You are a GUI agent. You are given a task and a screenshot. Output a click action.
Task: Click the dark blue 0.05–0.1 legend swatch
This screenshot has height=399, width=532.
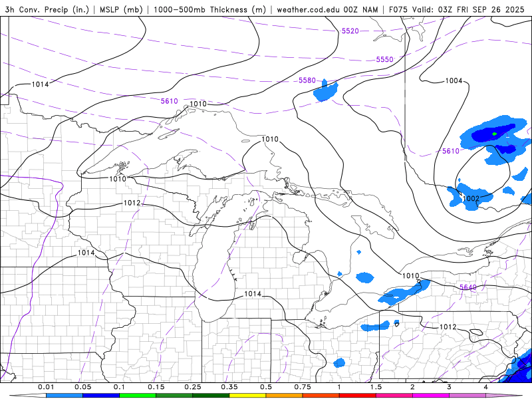point(101,396)
